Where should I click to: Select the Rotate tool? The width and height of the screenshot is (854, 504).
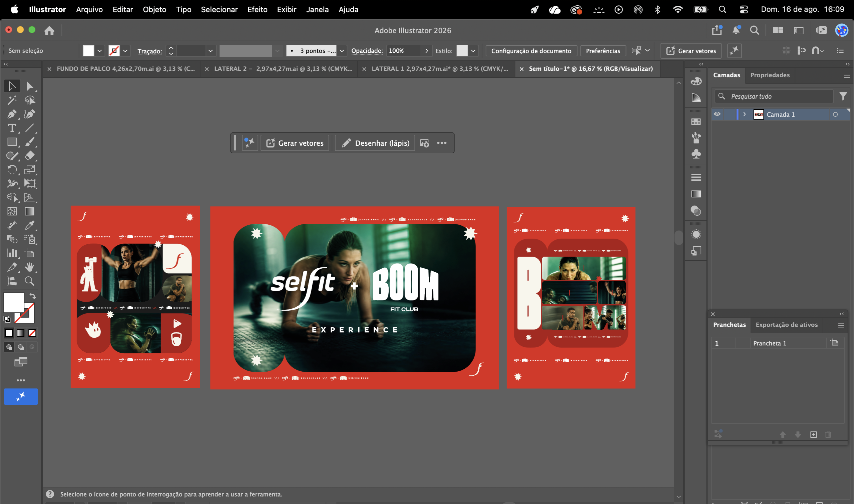click(x=12, y=169)
